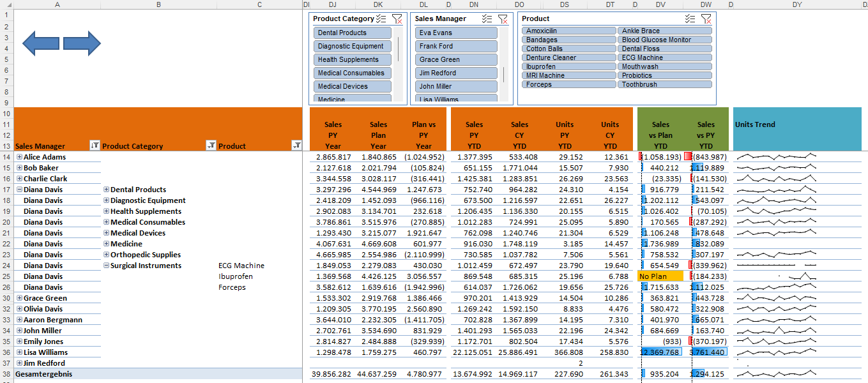Expand the Aaron Bergmann row

(x=19, y=320)
